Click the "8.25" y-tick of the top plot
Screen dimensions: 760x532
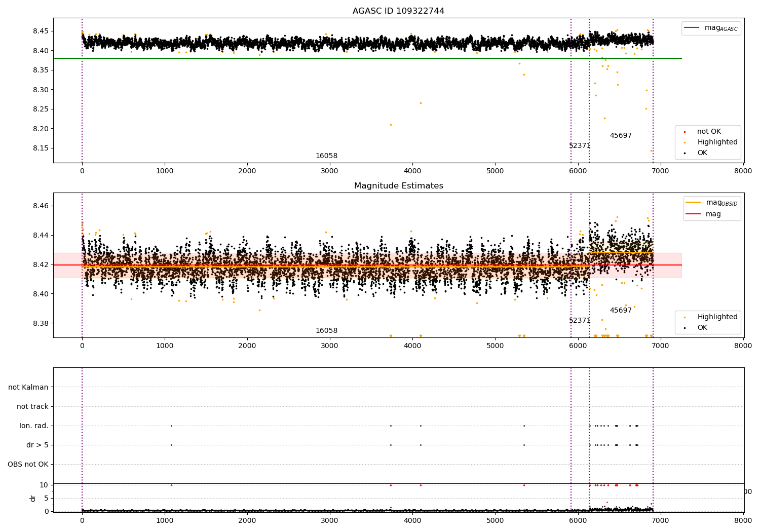tap(41, 109)
